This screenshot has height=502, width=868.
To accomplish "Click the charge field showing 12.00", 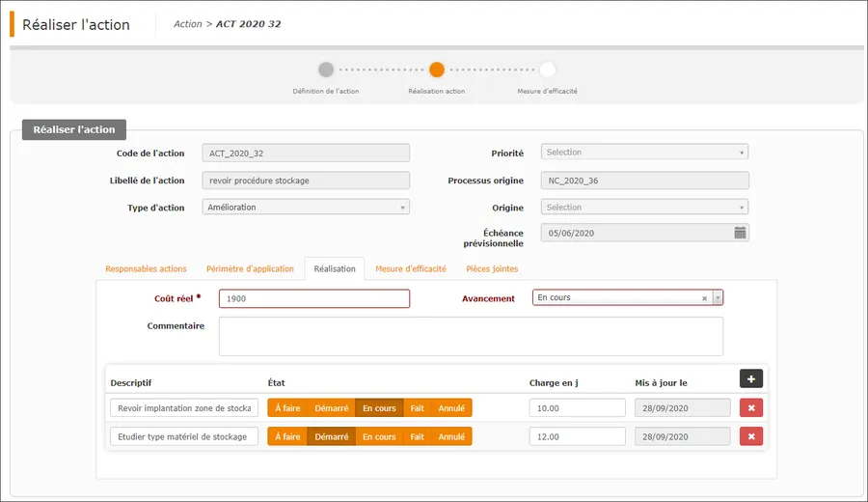I will 577,436.
